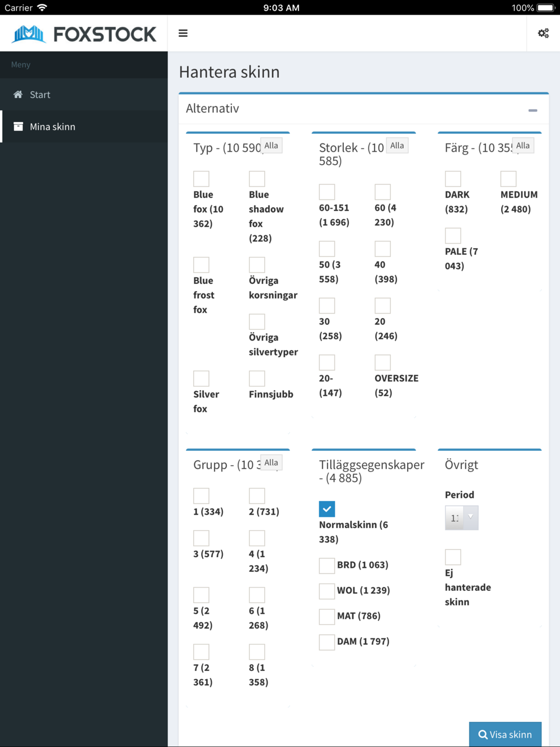Image resolution: width=560 pixels, height=747 pixels.
Task: Check the Övriga korsningar checkbox
Action: [257, 265]
